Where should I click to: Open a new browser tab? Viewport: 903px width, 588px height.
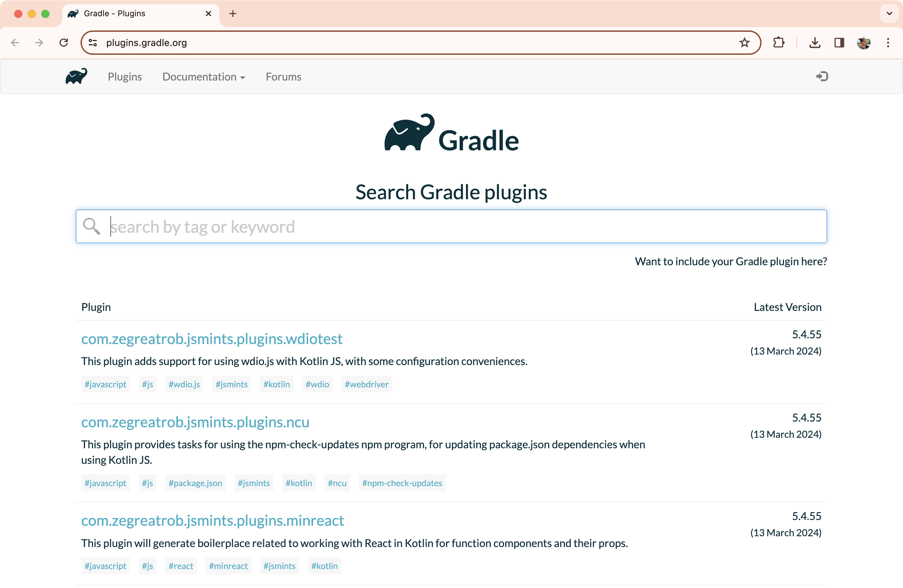pos(233,14)
